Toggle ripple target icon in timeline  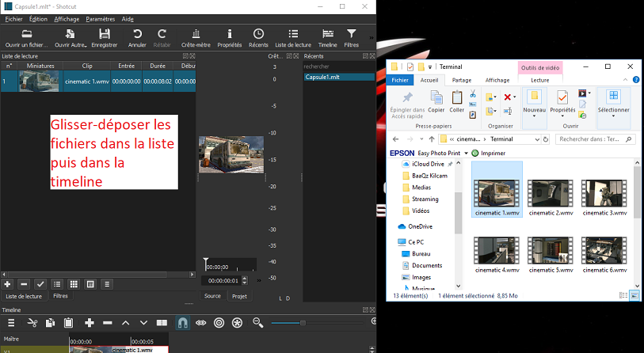point(219,323)
